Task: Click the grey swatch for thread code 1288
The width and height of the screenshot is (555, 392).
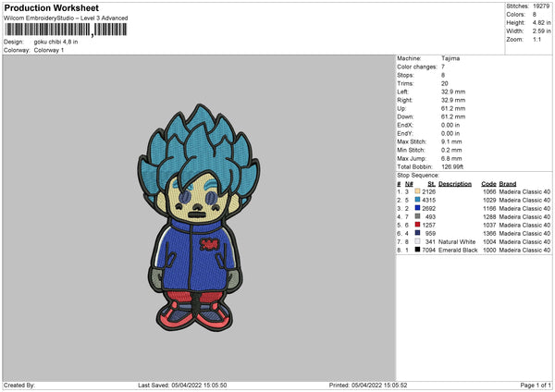Action: tap(417, 216)
